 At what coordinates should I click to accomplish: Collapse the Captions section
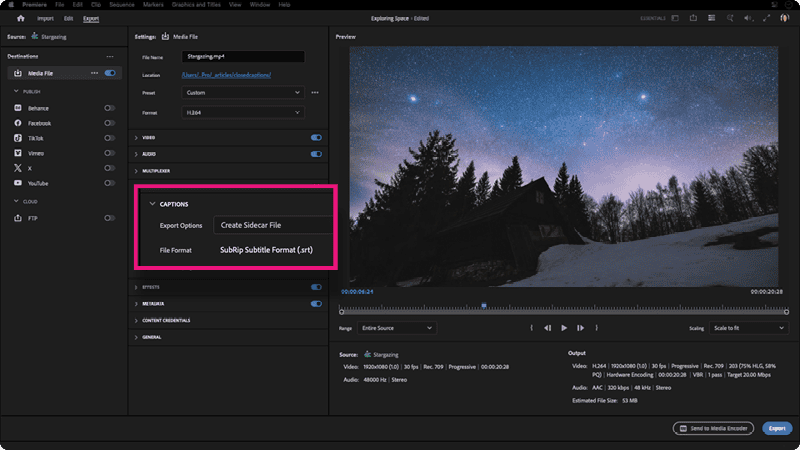tap(152, 204)
